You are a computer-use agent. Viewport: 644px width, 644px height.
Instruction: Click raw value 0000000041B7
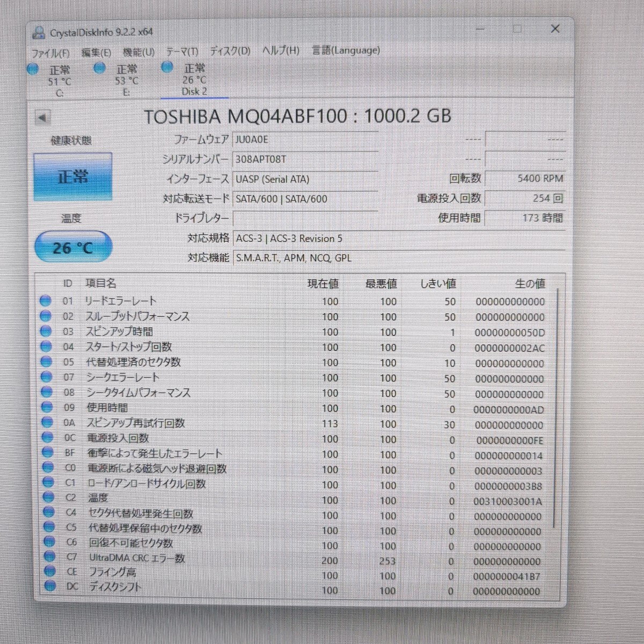[x=507, y=576]
